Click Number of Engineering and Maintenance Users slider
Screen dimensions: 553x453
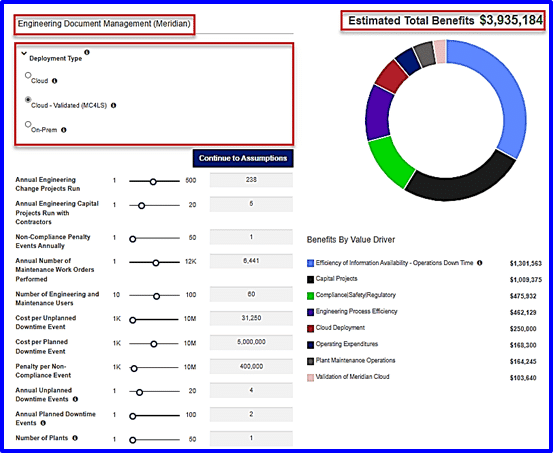157,296
